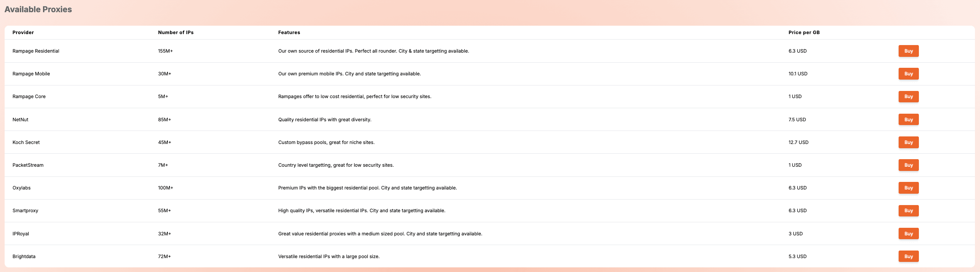980x272 pixels.
Task: Buy the NetNut proxy plan
Action: click(908, 120)
